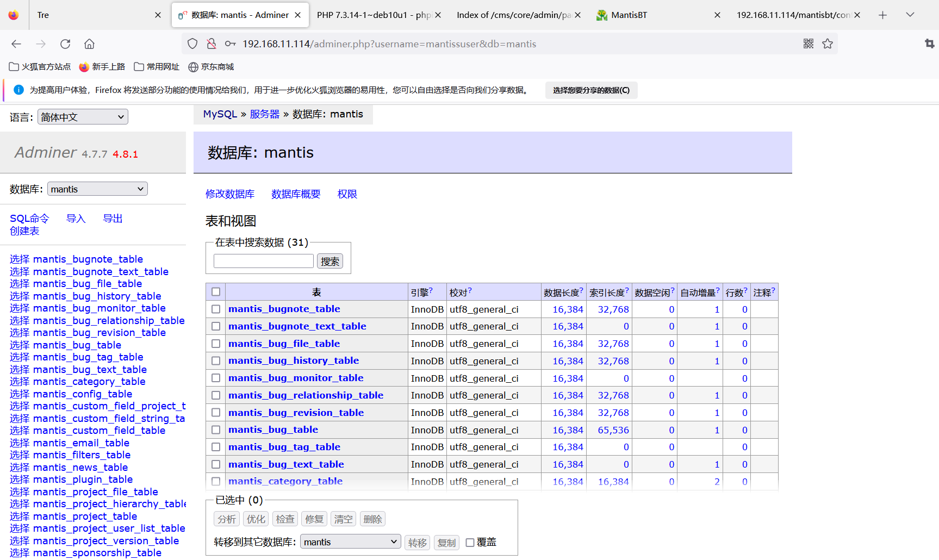Click the insecure connection lock icon
Viewport: 939px width, 560px height.
[212, 44]
